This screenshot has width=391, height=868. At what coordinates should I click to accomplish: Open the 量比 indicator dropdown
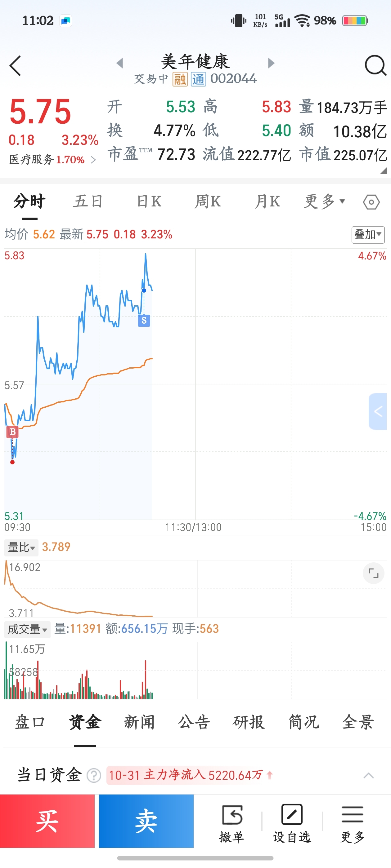[x=21, y=547]
